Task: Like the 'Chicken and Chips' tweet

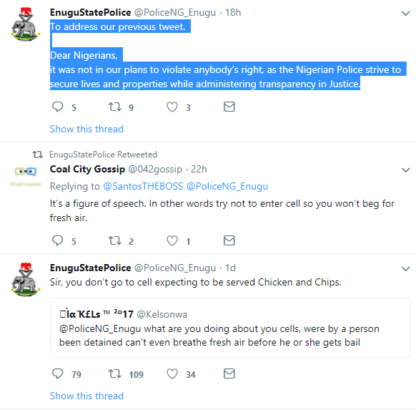Action: point(172,374)
